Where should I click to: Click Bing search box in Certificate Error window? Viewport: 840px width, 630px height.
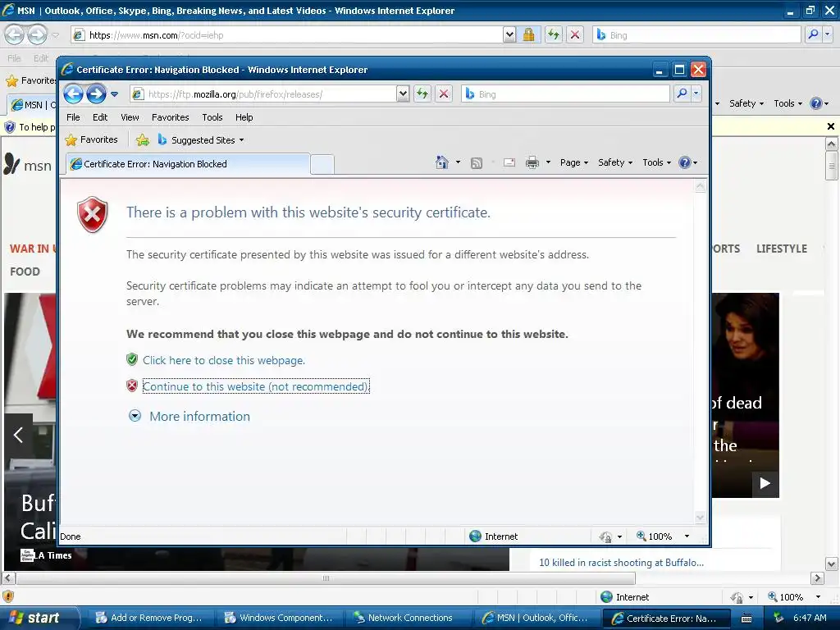coord(565,94)
